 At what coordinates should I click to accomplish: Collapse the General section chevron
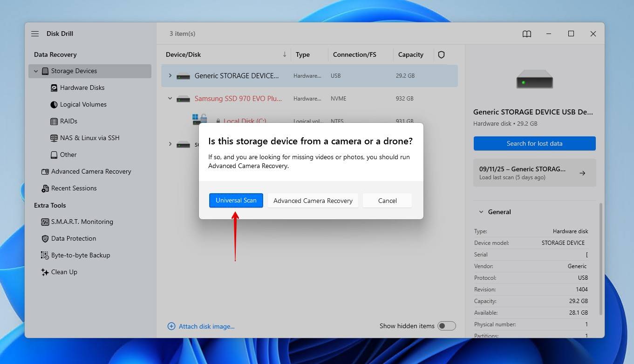(x=481, y=212)
